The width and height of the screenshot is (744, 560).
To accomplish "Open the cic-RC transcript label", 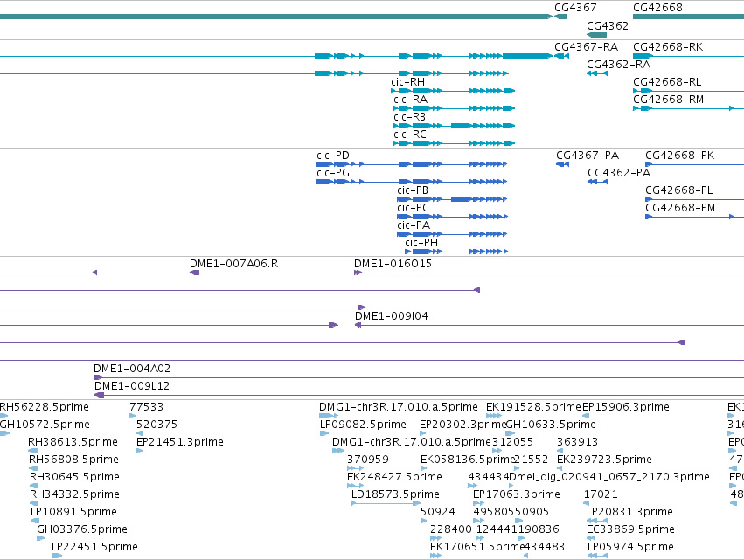I will click(x=410, y=135).
